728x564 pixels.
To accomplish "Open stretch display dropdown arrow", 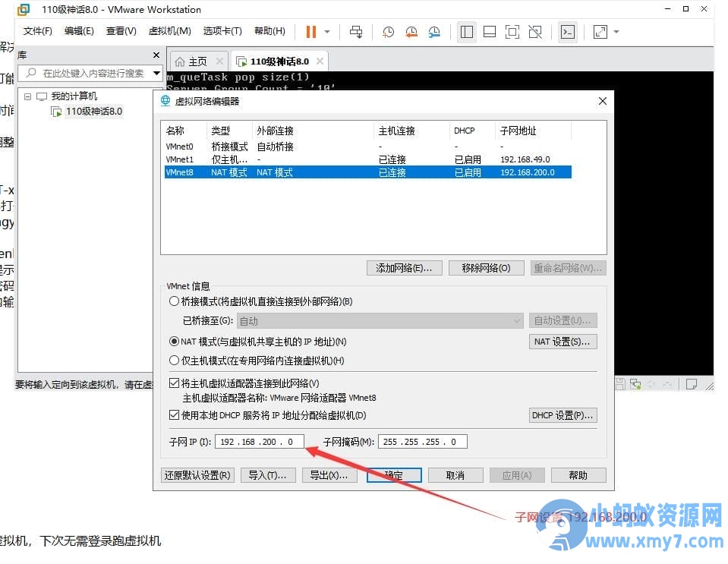I will (616, 32).
